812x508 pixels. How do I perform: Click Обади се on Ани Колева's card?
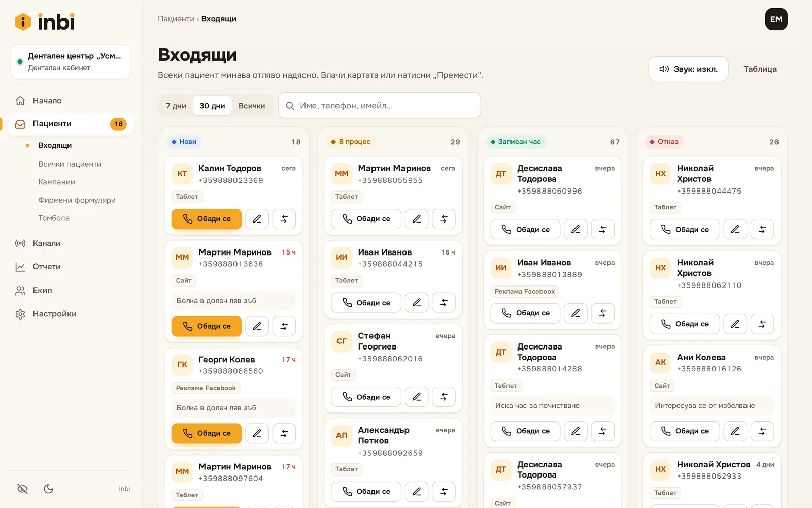click(x=685, y=431)
